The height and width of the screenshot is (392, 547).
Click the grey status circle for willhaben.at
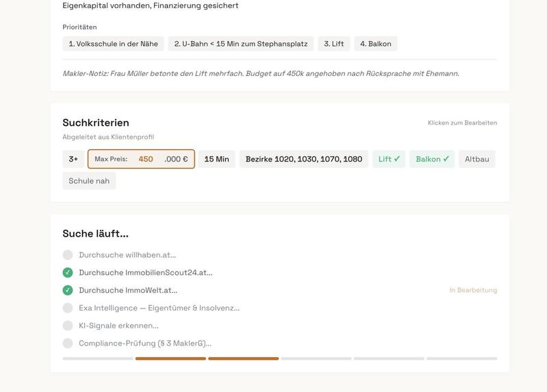pyautogui.click(x=68, y=255)
